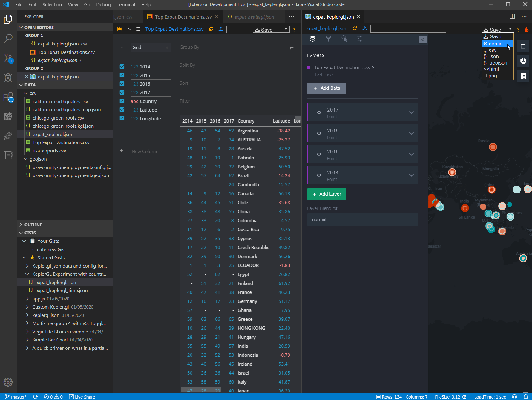Uncheck the Country column checkbox

point(122,101)
